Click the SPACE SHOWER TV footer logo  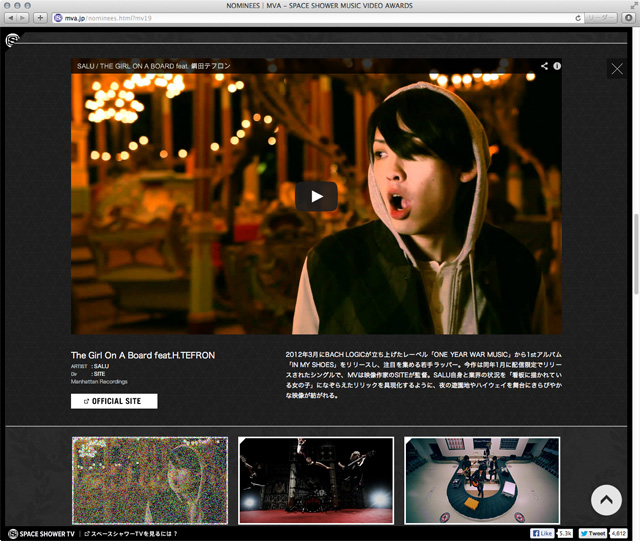pos(40,534)
